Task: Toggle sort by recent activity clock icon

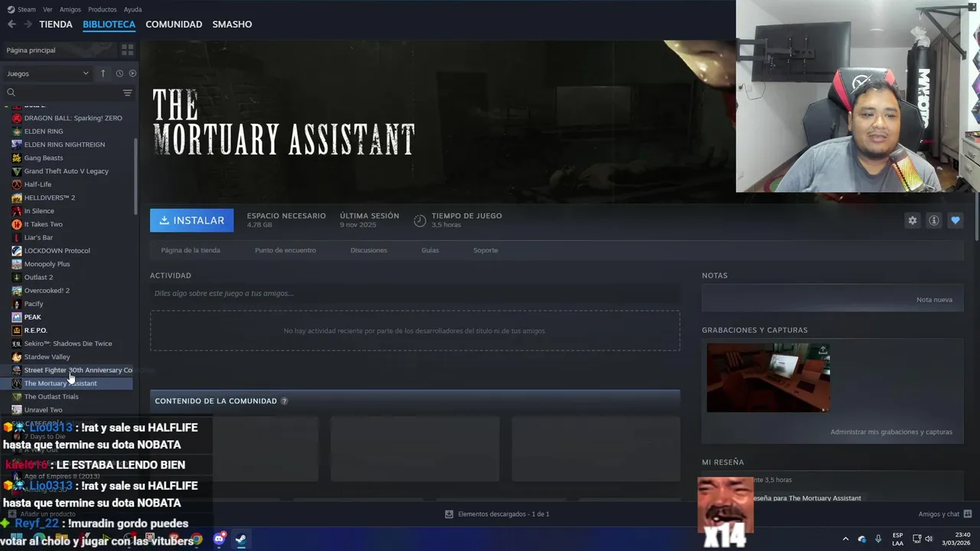Action: pos(119,73)
